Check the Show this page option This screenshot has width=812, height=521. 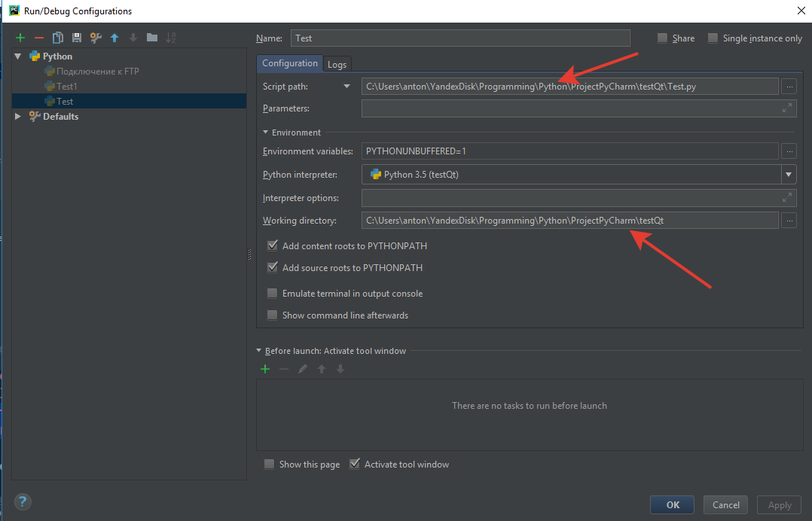(270, 464)
